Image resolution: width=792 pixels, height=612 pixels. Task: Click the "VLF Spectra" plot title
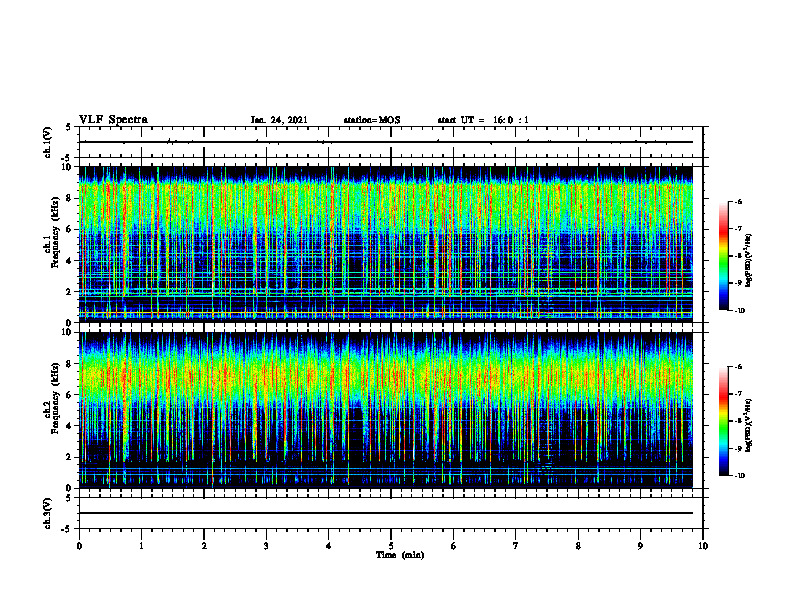pyautogui.click(x=113, y=120)
